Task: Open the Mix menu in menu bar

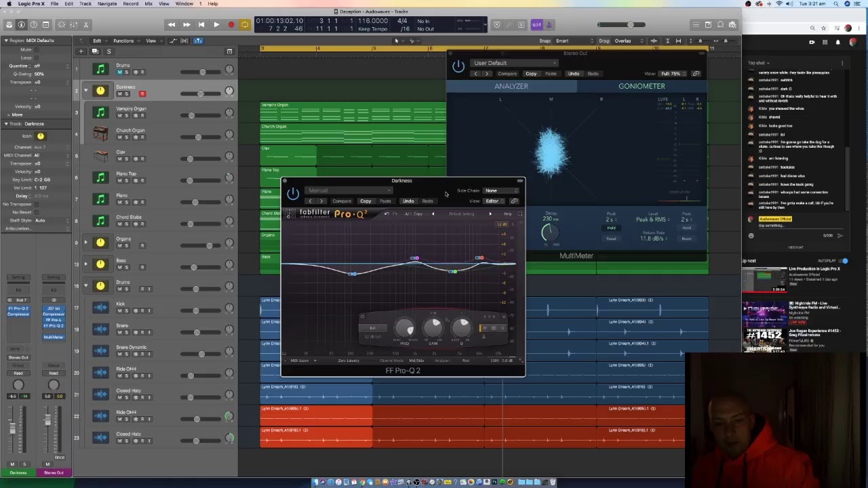Action: coord(149,3)
